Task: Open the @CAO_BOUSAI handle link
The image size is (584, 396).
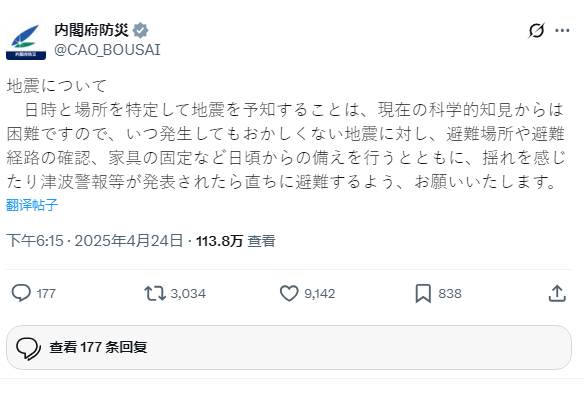Action: point(107,50)
